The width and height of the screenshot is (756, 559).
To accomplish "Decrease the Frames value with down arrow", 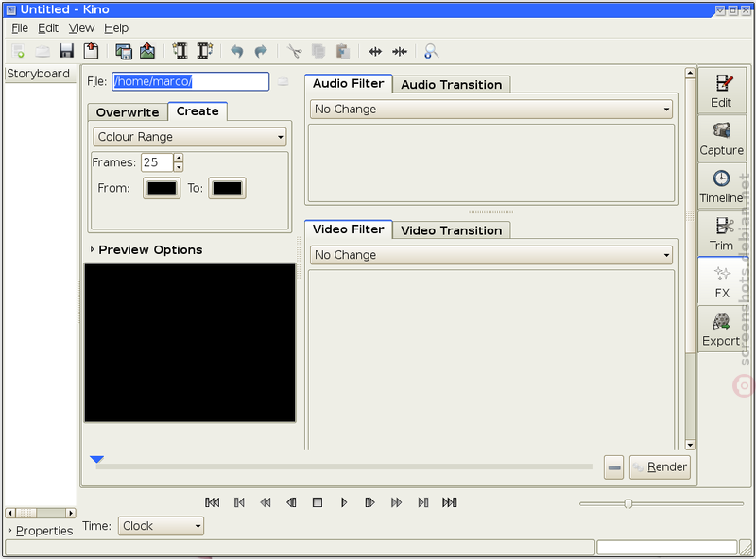I will (179, 167).
